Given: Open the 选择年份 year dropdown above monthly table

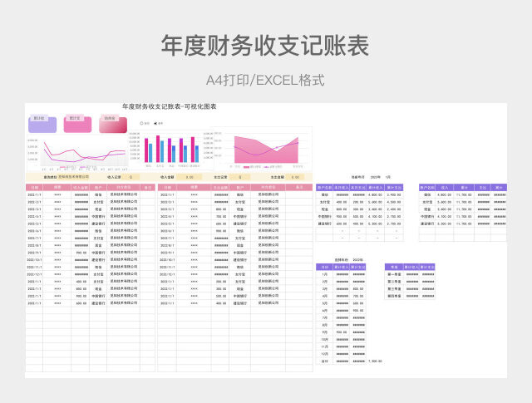Looking at the screenshot, I should click(x=358, y=260).
